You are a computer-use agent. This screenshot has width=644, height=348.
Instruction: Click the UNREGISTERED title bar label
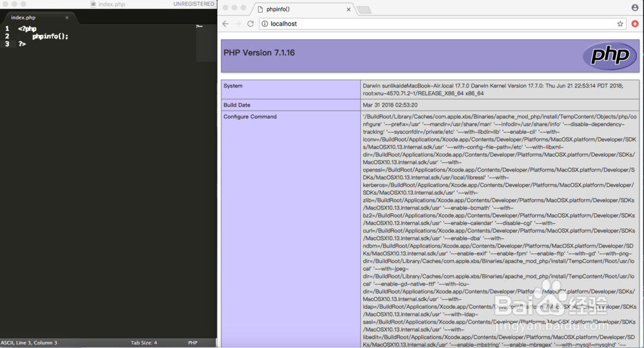(193, 4)
